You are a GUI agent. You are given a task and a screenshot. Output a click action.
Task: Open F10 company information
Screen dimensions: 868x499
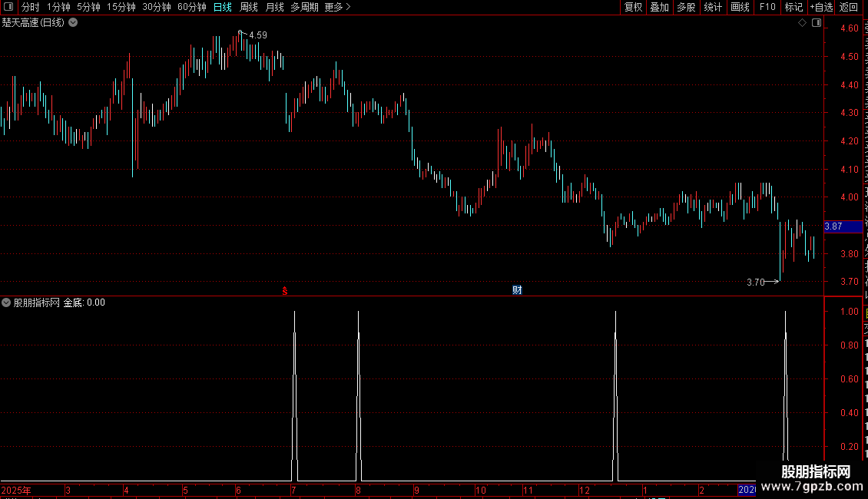(767, 7)
